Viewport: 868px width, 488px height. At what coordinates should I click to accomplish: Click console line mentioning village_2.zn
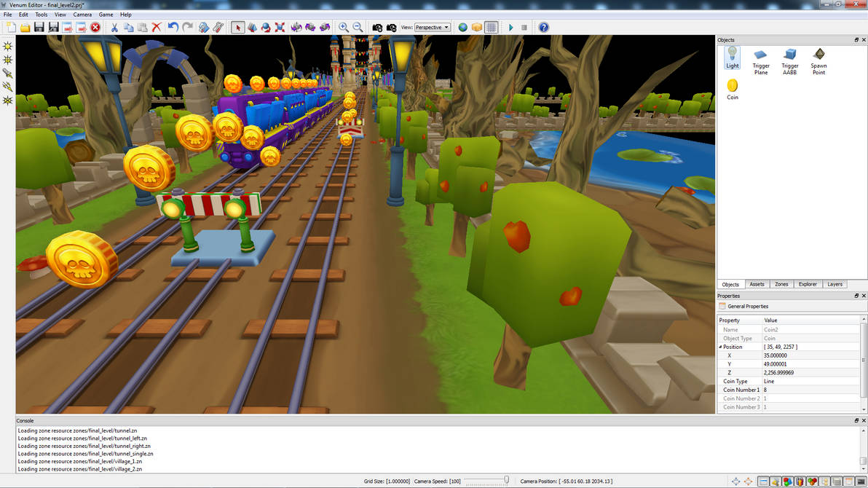(x=79, y=469)
